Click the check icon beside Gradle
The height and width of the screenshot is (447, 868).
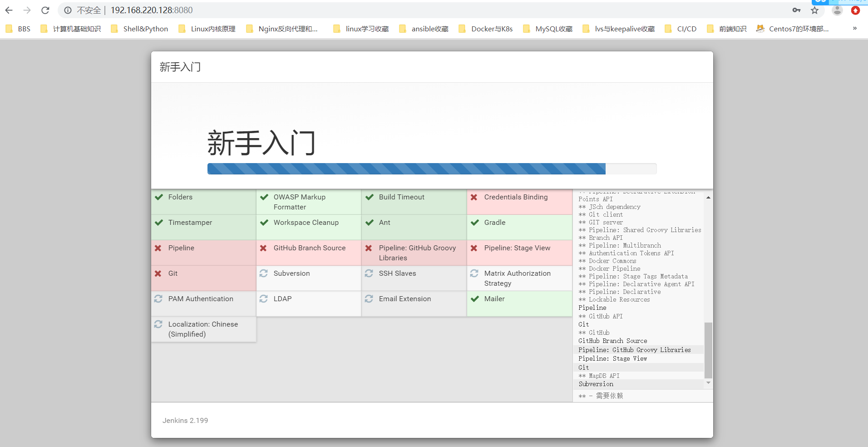[x=475, y=223]
